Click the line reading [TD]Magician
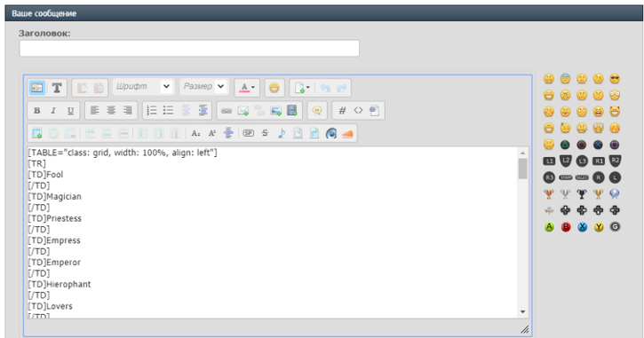The height and width of the screenshot is (338, 644). coord(54,196)
